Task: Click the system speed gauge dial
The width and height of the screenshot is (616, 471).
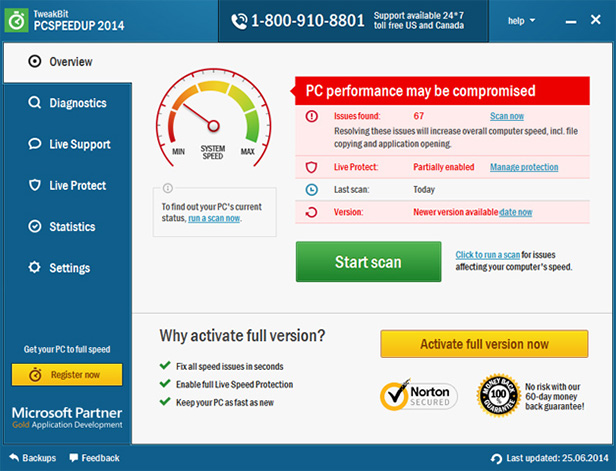Action: point(214,118)
